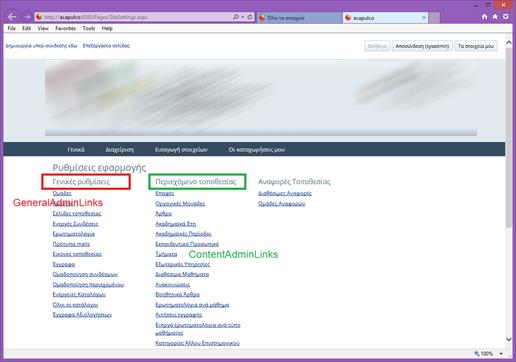516x362 pixels.
Task: Open the Ενεργές Συνδέσεις link
Action: 75,224
